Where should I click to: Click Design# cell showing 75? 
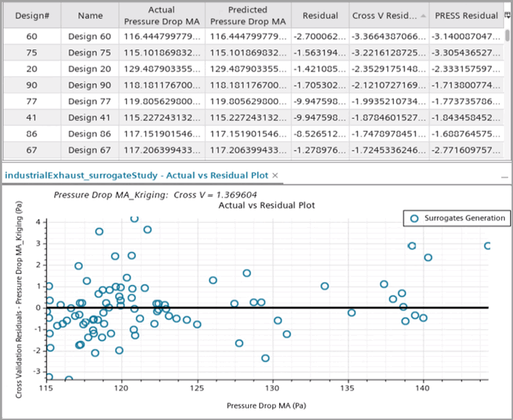click(x=31, y=53)
